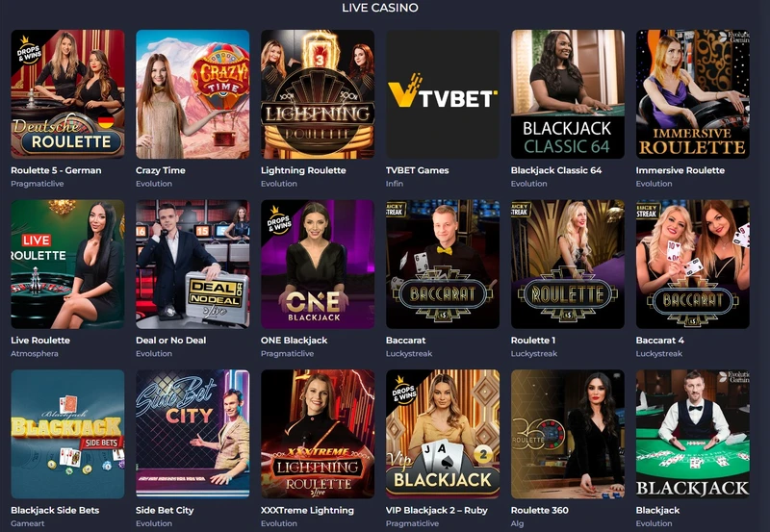The image size is (770, 532).
Task: Click the Drops & Wins badge on Deutsche Roulette
Action: point(29,50)
